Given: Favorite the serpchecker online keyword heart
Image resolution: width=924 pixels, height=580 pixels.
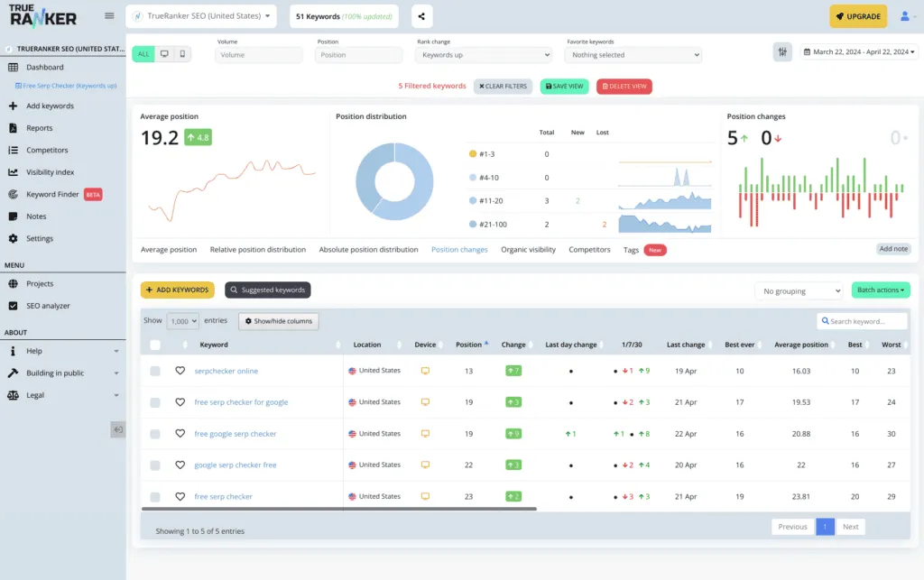Looking at the screenshot, I should (180, 371).
